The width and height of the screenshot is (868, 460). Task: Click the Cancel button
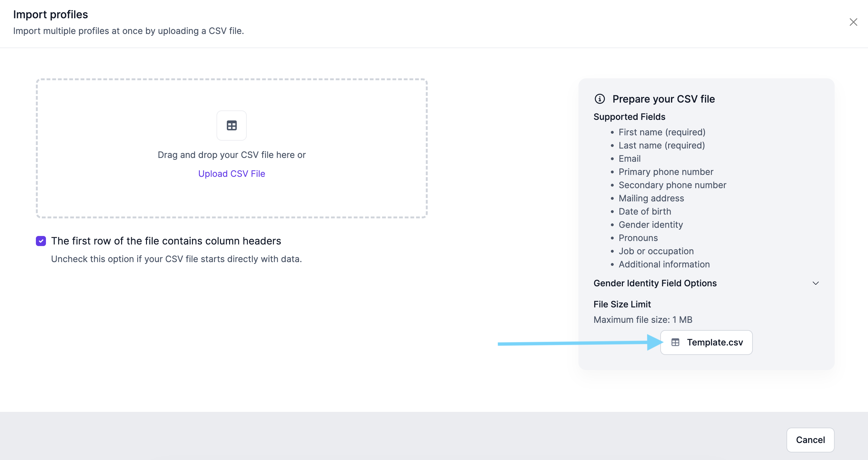click(x=810, y=440)
